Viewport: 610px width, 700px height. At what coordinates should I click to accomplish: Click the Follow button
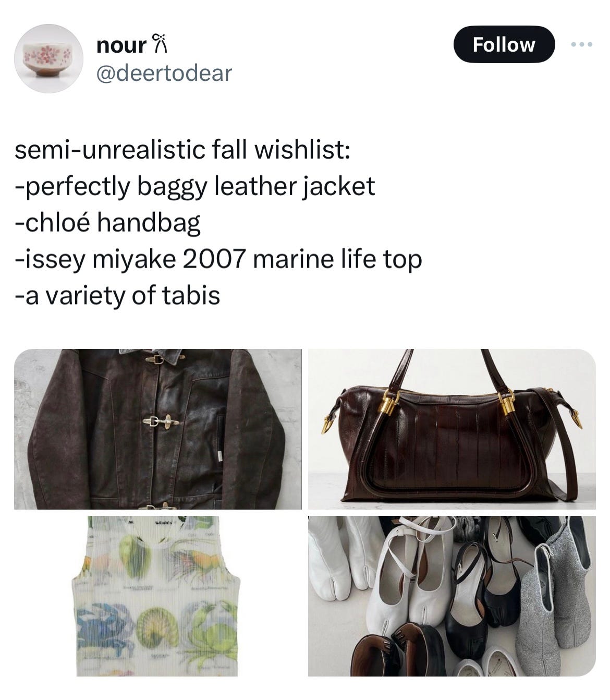tap(504, 44)
